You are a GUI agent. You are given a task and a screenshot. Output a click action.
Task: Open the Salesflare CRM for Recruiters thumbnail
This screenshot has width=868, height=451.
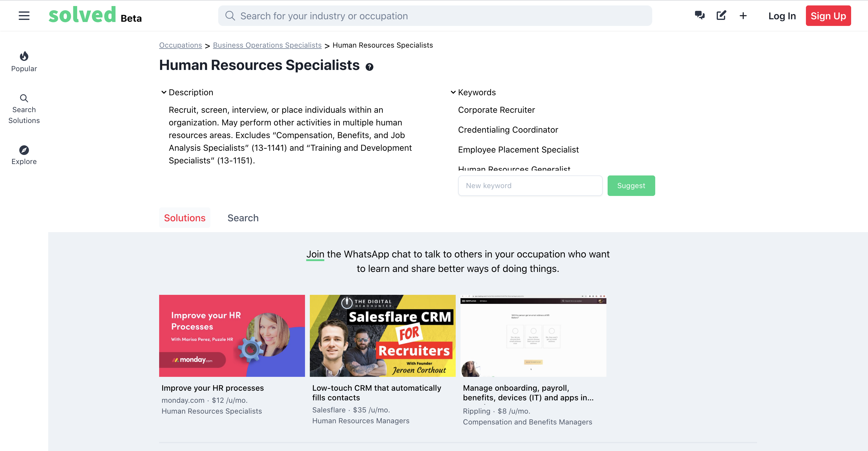pyautogui.click(x=382, y=336)
